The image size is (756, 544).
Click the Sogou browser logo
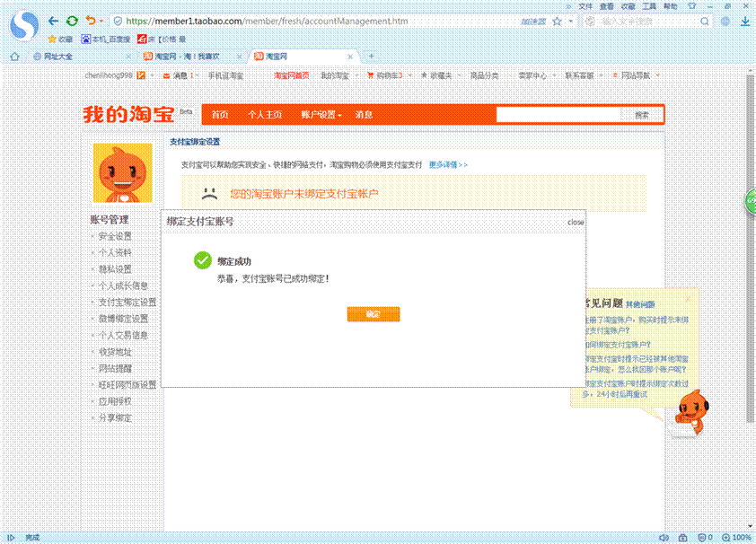[24, 24]
